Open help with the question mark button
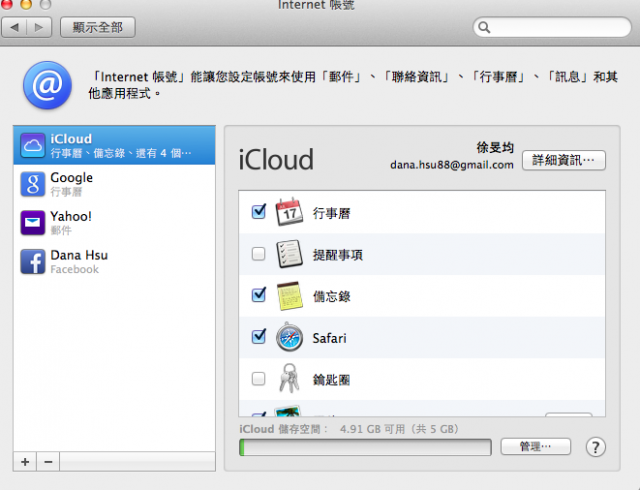The height and width of the screenshot is (490, 640). 596,447
